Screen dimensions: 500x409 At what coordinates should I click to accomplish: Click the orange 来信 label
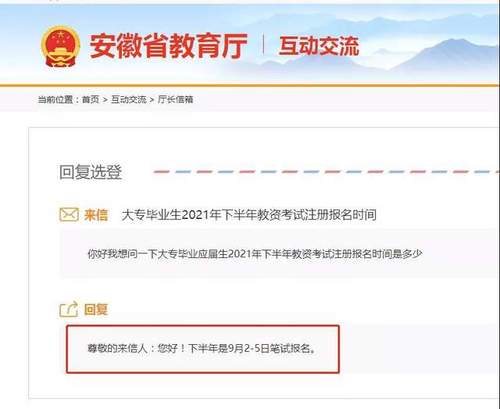(96, 215)
